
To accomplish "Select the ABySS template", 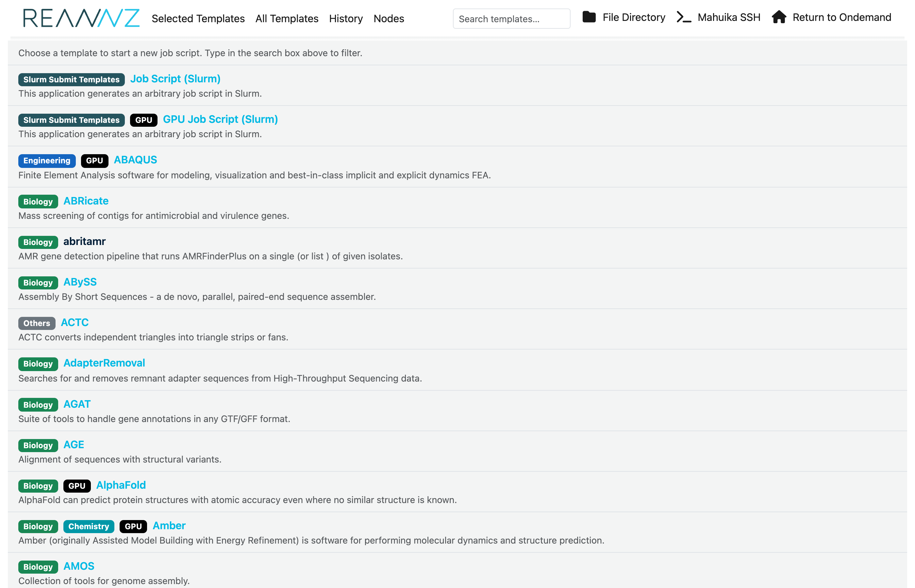I will click(x=80, y=282).
